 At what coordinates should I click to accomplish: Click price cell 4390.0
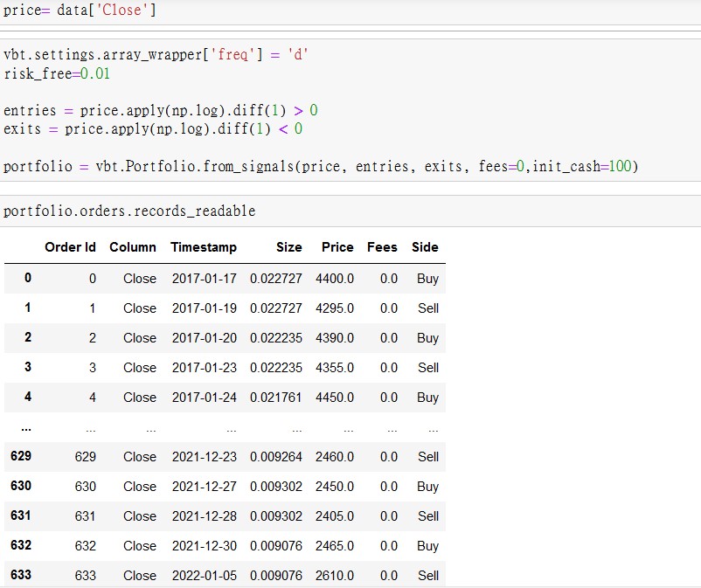tap(335, 338)
